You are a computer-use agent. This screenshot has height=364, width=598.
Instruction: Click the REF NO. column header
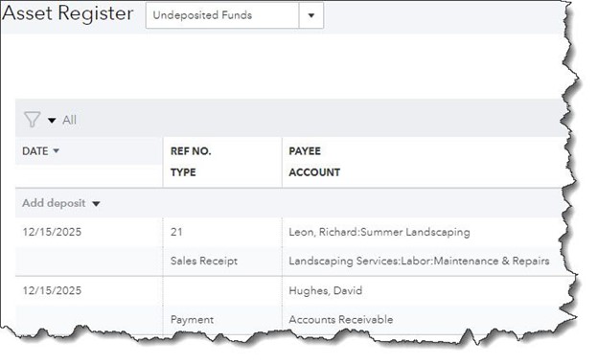[x=191, y=151]
